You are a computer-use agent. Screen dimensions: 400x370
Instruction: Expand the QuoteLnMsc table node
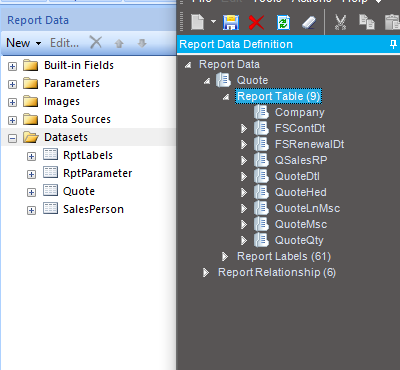coord(244,208)
